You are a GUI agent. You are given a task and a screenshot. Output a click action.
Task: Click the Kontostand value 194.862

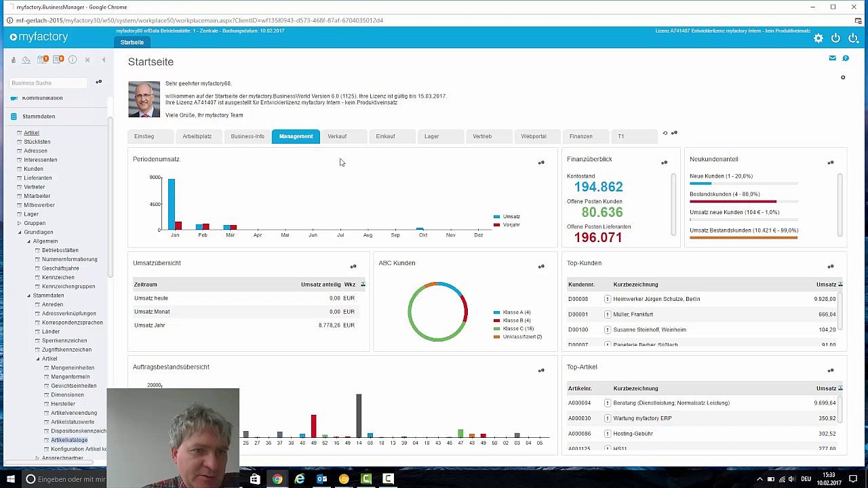tap(598, 187)
